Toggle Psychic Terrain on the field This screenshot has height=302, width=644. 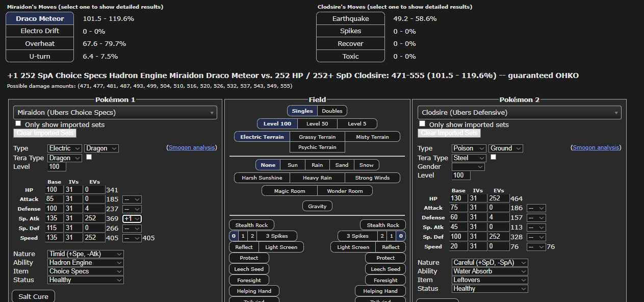coord(318,147)
